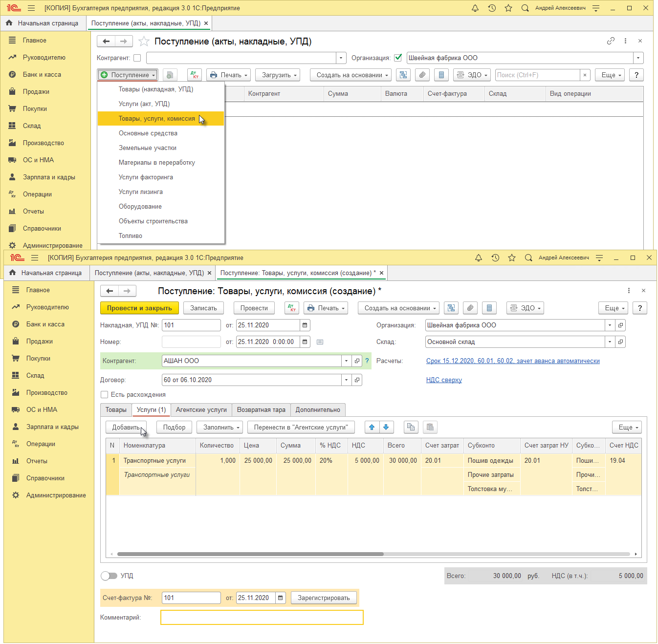Click the Записать button

(x=203, y=308)
